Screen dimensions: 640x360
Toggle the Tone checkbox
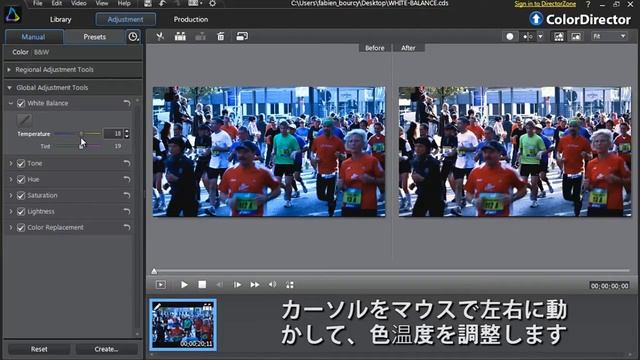21,163
